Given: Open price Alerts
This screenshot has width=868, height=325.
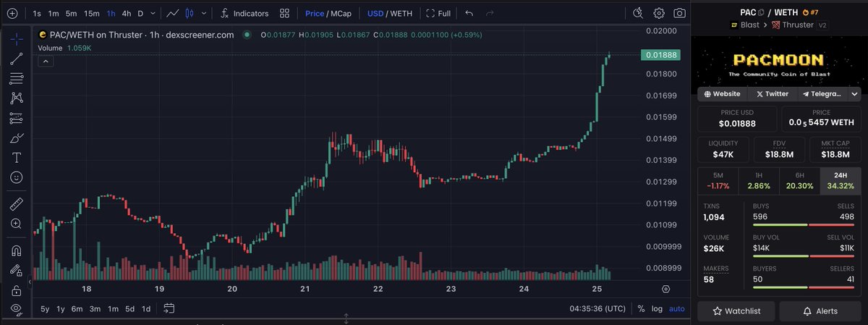Looking at the screenshot, I should tap(821, 311).
